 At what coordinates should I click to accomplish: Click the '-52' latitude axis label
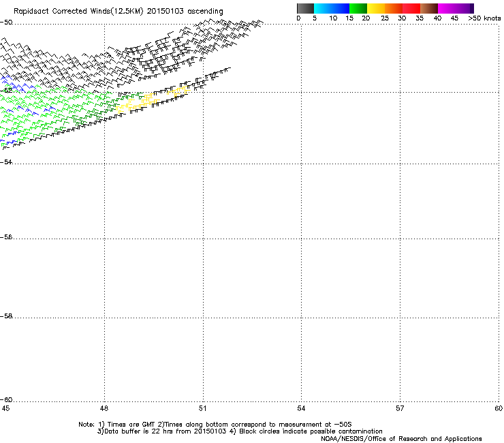click(x=6, y=91)
